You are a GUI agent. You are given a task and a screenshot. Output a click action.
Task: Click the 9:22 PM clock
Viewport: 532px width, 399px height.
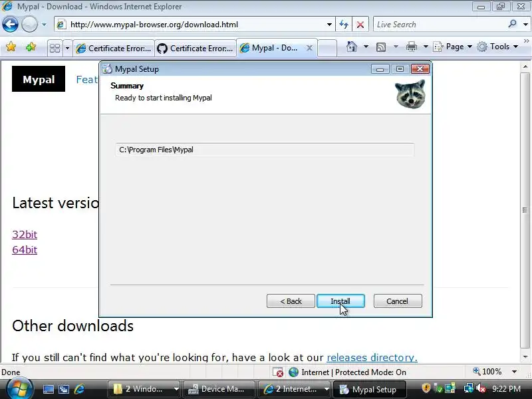coord(507,388)
